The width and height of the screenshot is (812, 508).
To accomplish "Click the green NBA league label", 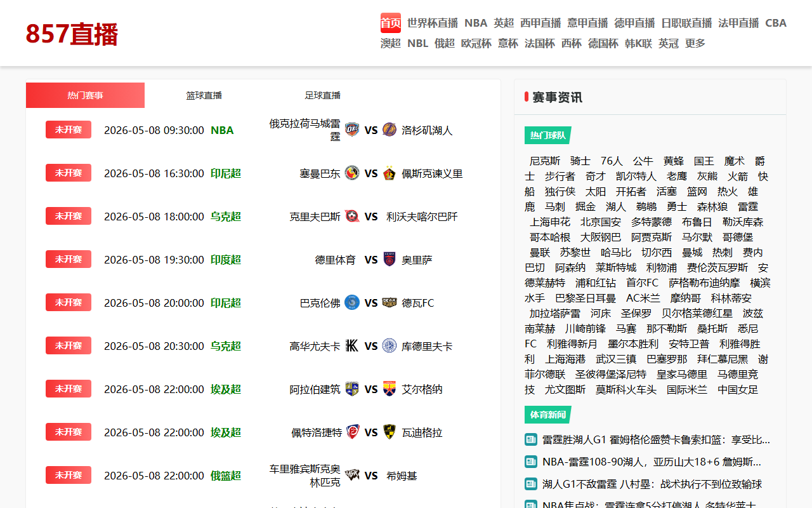I will coord(222,130).
